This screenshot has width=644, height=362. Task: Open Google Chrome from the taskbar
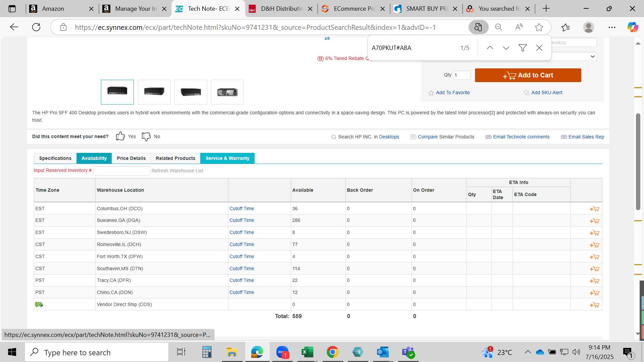pos(332,352)
